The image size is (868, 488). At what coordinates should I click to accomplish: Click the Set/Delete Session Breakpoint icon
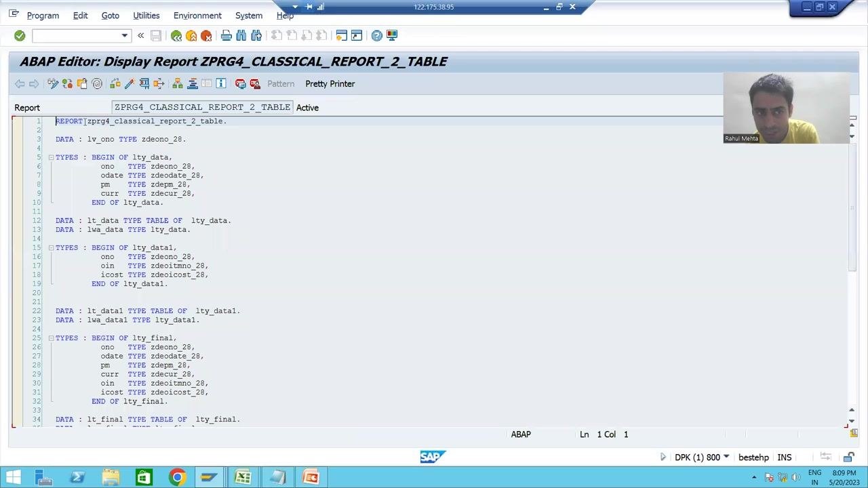point(240,83)
